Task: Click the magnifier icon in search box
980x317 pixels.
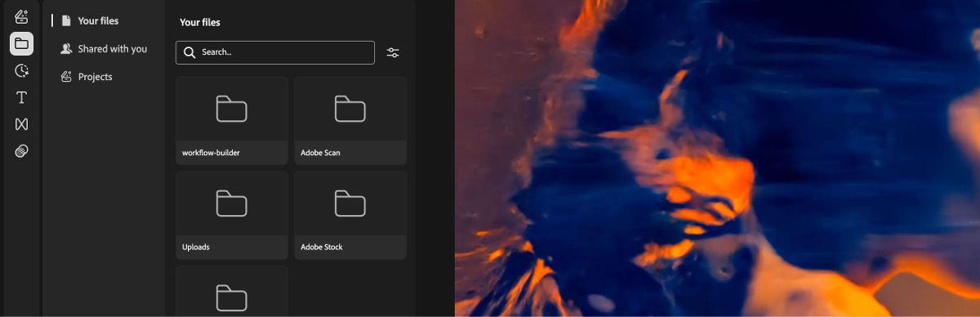Action: [189, 52]
